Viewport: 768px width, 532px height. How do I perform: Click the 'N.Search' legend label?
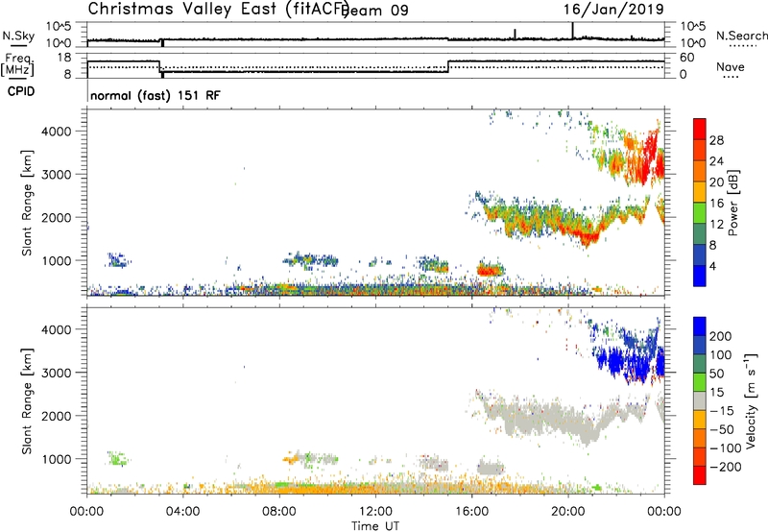(x=742, y=36)
